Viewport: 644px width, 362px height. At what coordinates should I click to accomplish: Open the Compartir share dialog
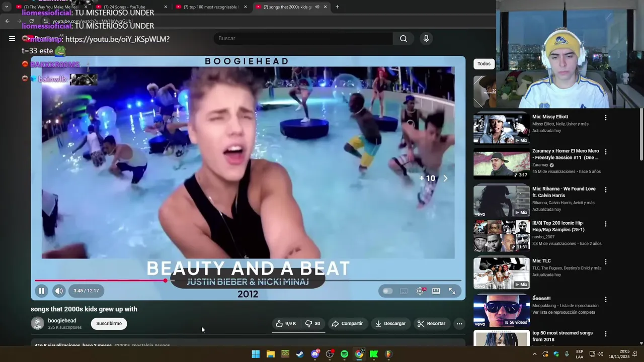[x=347, y=324]
